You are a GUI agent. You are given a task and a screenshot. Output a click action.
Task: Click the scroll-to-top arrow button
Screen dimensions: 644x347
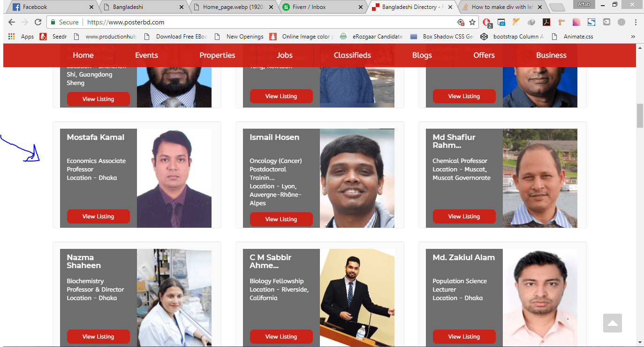coord(613,323)
